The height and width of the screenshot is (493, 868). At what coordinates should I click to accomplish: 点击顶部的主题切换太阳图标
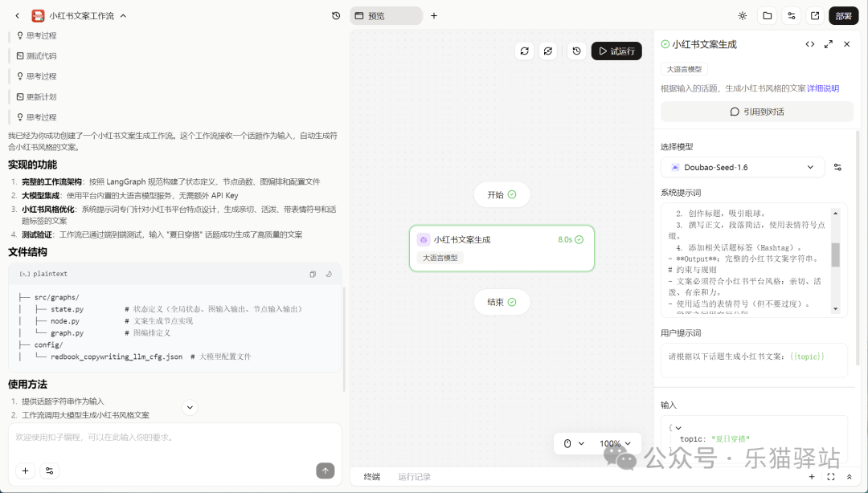pos(743,15)
